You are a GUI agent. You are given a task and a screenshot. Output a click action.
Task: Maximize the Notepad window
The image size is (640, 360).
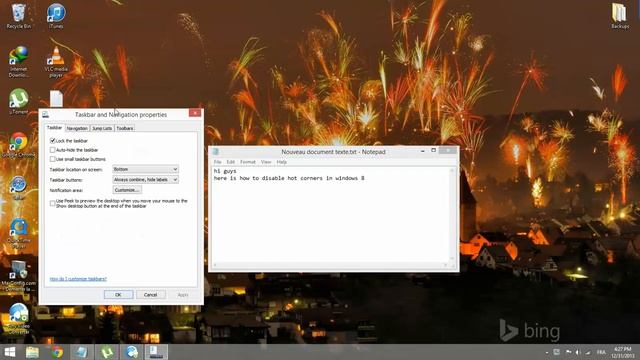click(433, 151)
